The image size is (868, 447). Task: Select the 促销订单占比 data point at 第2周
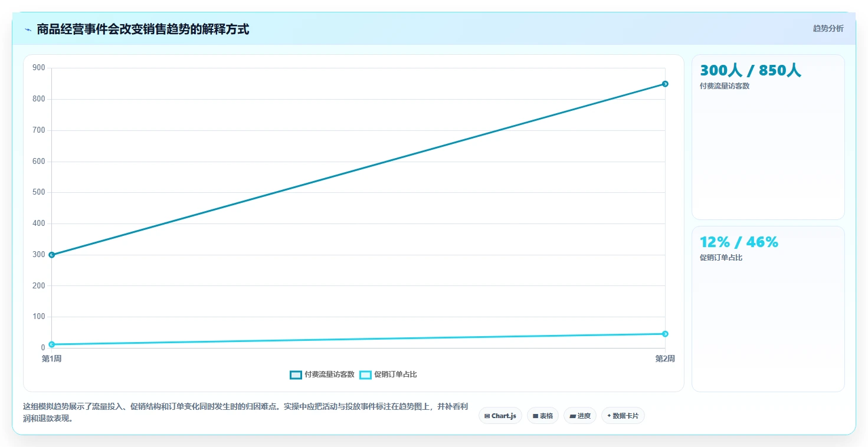pos(665,334)
